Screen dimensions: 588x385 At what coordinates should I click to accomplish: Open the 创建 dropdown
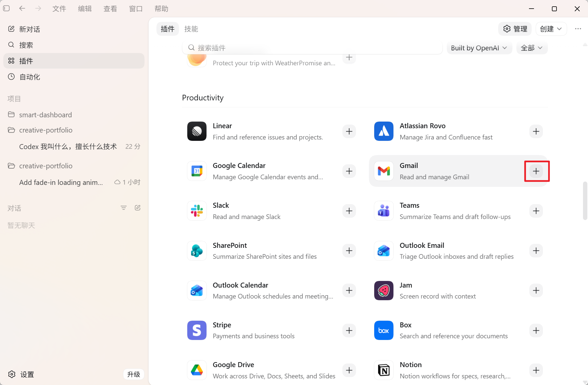[x=551, y=29]
